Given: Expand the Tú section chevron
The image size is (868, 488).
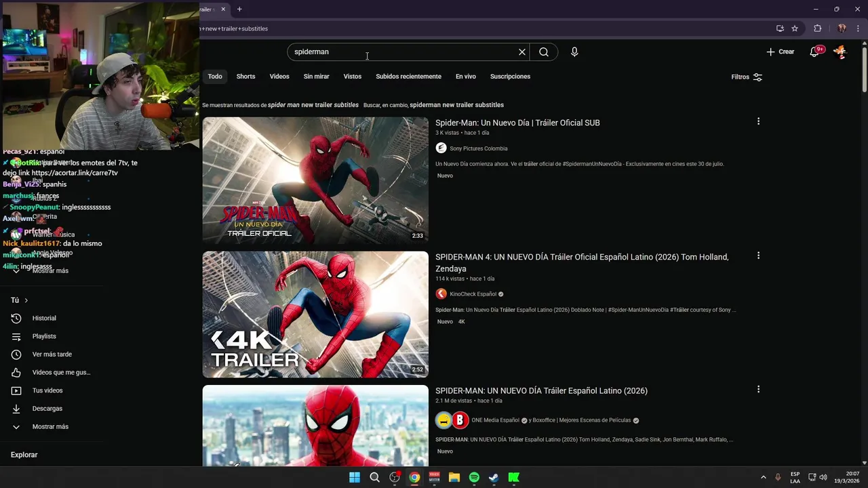Looking at the screenshot, I should tap(26, 300).
